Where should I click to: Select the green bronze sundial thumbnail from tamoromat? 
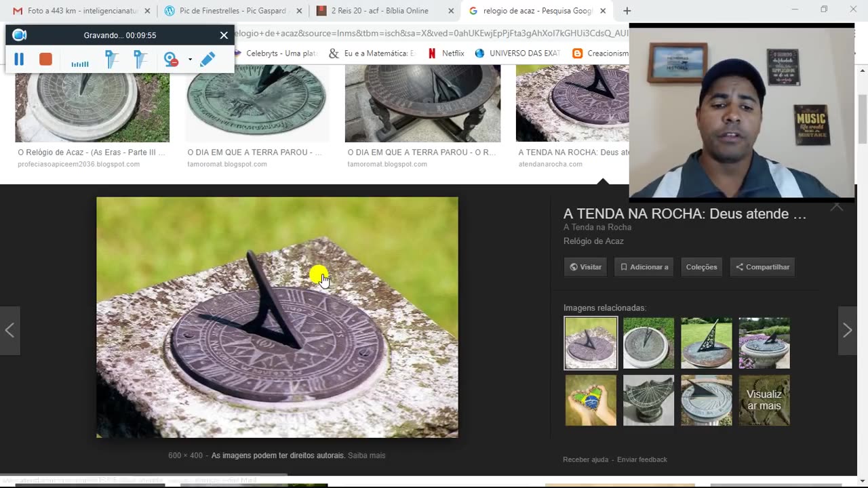(258, 103)
